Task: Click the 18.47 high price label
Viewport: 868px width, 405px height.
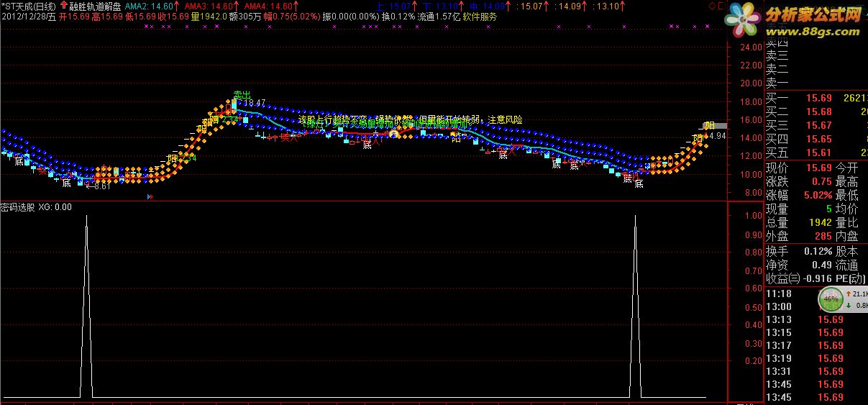Action: tap(255, 103)
